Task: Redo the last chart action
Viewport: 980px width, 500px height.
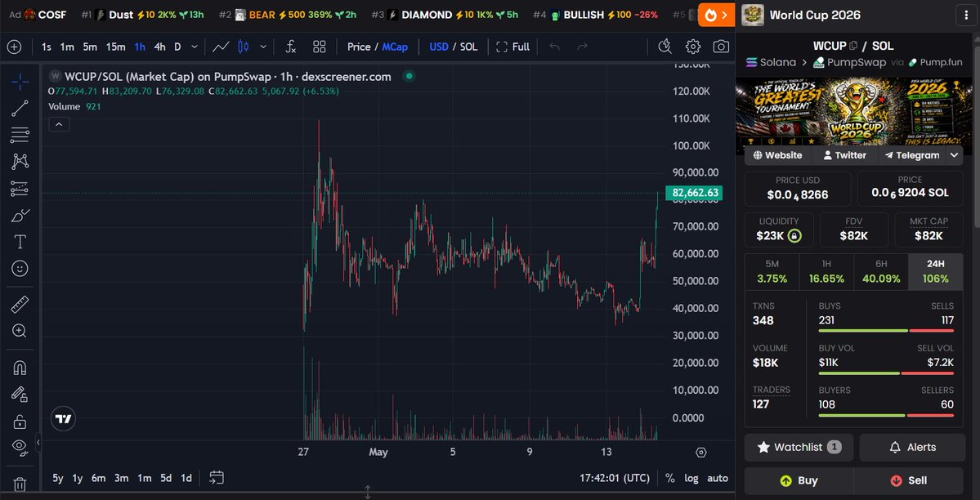Action: pos(582,47)
